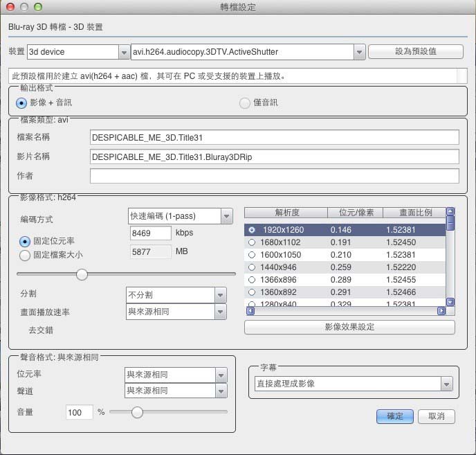Click the 音量 volume slider handle

(x=137, y=412)
